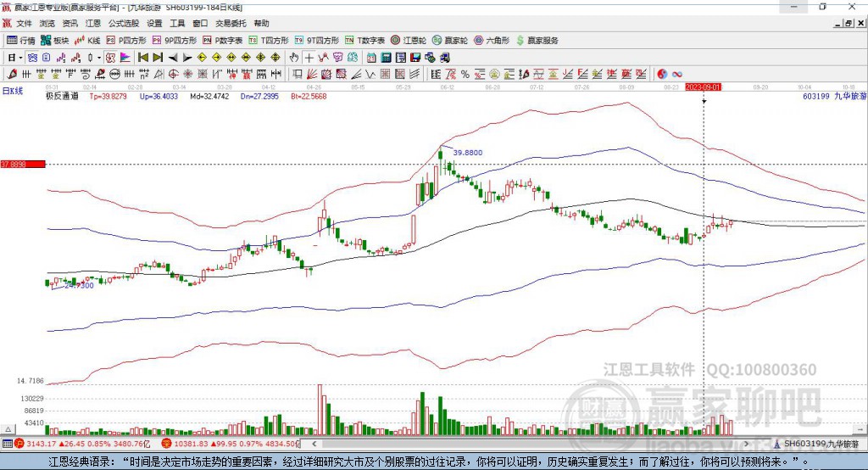
Task: Jump to first bar icon
Action: [142, 58]
